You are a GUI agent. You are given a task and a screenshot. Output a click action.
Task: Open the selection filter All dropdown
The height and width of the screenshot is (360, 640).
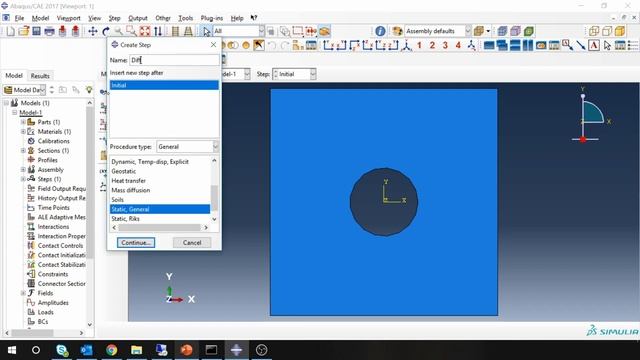click(x=239, y=31)
